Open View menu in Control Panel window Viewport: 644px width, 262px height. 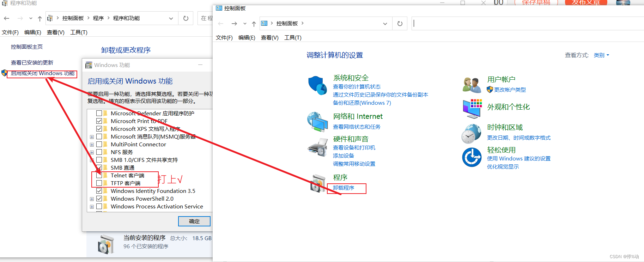click(x=270, y=37)
